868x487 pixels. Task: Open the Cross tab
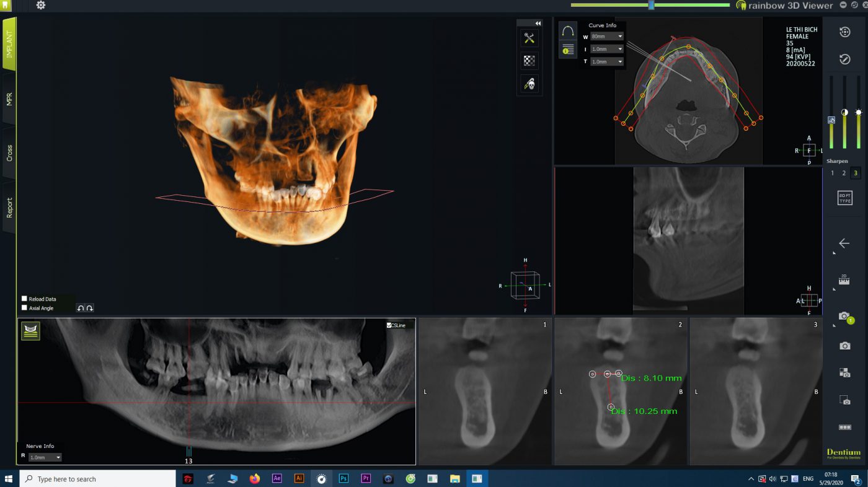9,154
